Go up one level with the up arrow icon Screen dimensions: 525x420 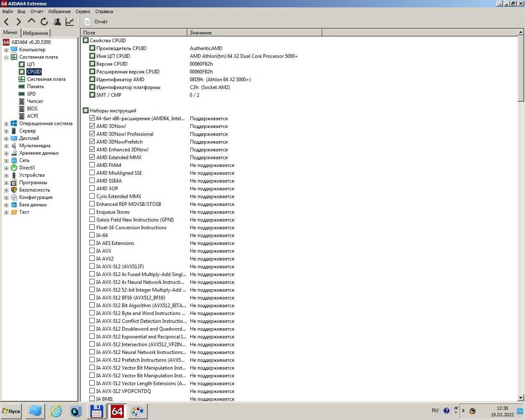pos(32,21)
